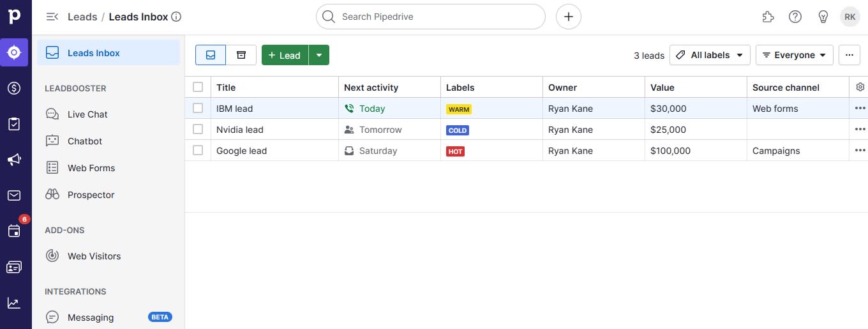This screenshot has height=329, width=868.
Task: Open the three-dot more menu near Everyone
Action: pyautogui.click(x=849, y=55)
